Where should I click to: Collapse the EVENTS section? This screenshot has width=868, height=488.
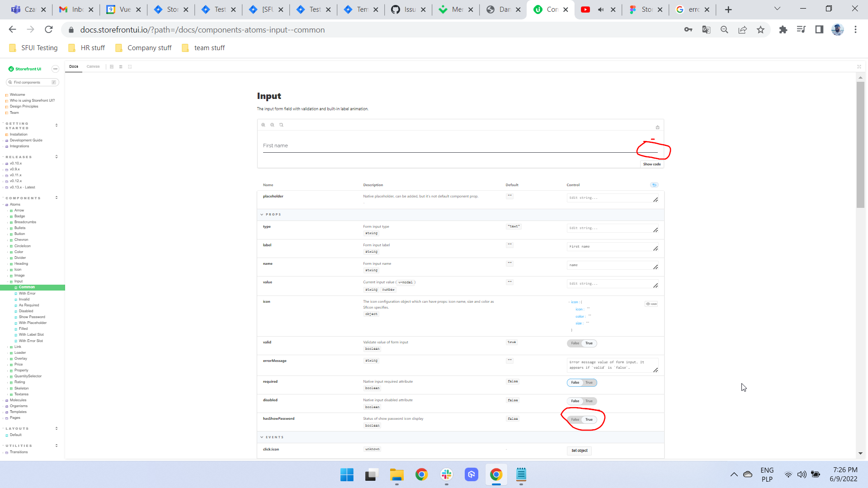262,437
